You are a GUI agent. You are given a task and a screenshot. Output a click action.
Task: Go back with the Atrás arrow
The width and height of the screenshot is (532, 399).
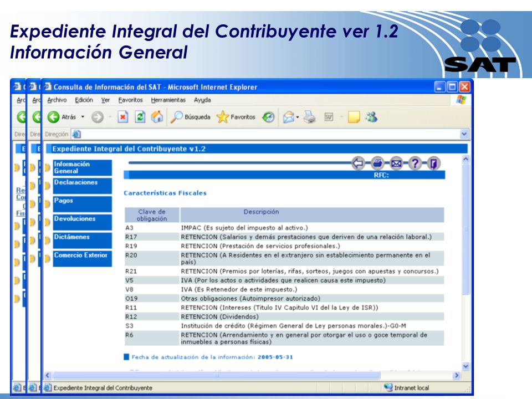point(53,117)
